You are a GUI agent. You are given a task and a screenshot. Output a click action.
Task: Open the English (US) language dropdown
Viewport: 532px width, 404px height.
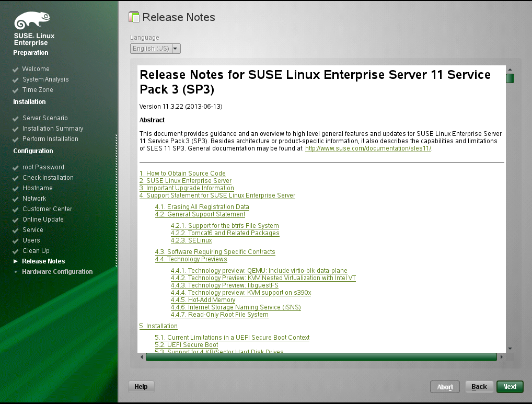(x=155, y=49)
